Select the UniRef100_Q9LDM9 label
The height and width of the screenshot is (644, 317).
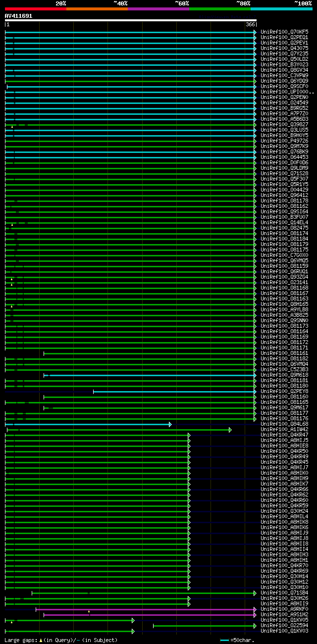click(x=284, y=168)
